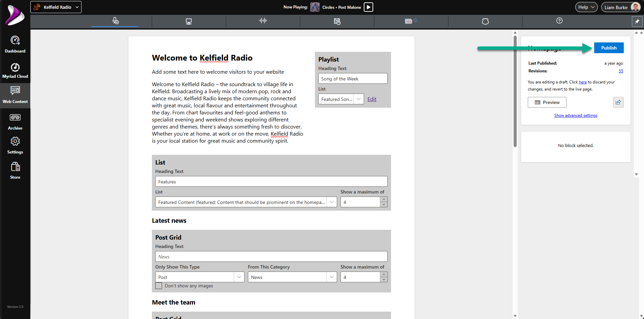The height and width of the screenshot is (319, 644).
Task: Open the Archive section
Action: click(15, 122)
